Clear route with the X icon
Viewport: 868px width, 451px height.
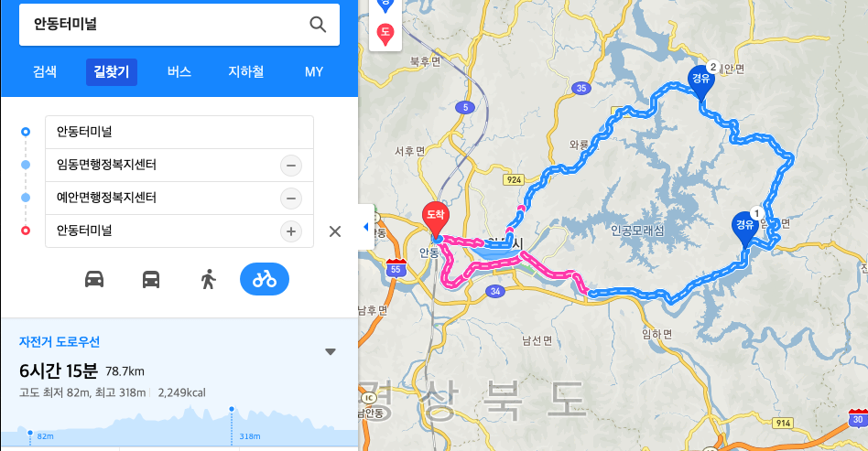(335, 231)
